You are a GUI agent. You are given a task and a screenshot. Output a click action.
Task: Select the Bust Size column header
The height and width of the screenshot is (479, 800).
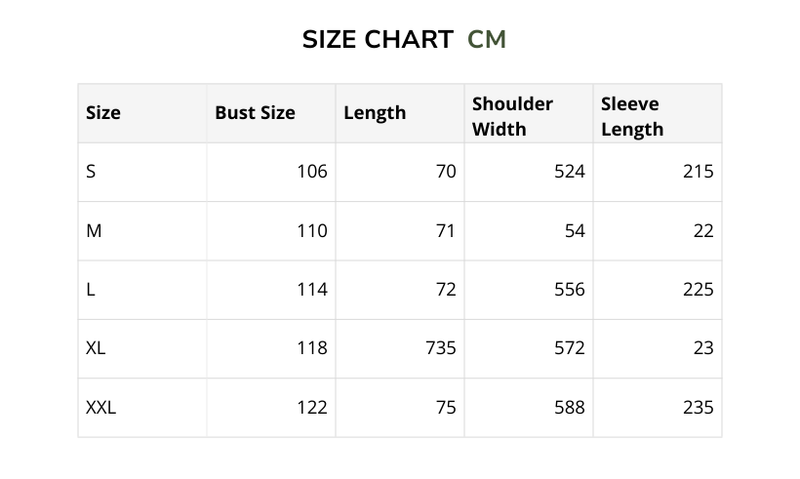tap(255, 113)
